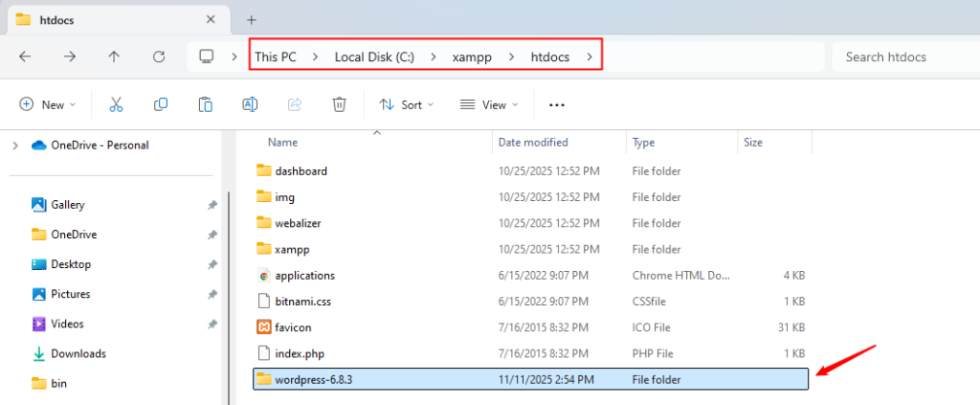Click the index.php file icon

(x=264, y=353)
